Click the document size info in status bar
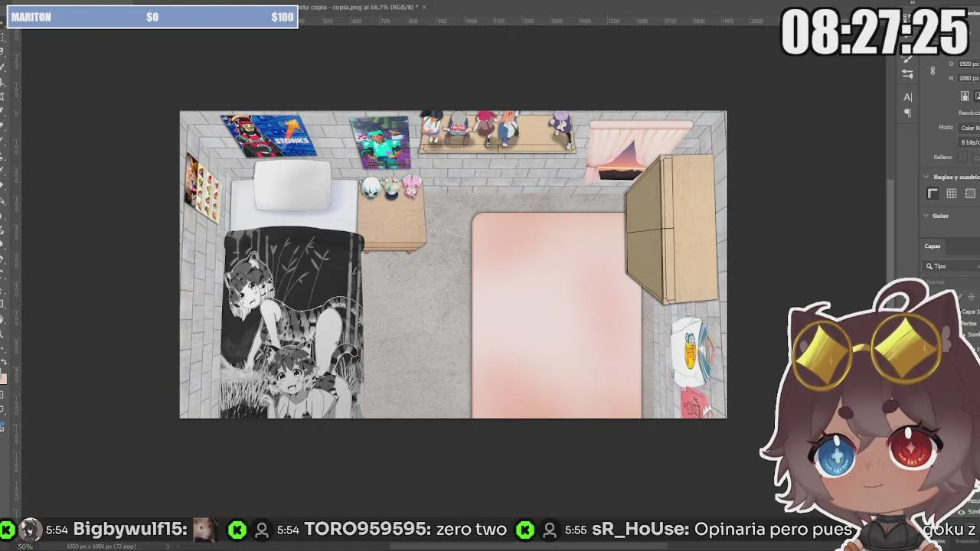This screenshot has width=980, height=551. (x=101, y=546)
